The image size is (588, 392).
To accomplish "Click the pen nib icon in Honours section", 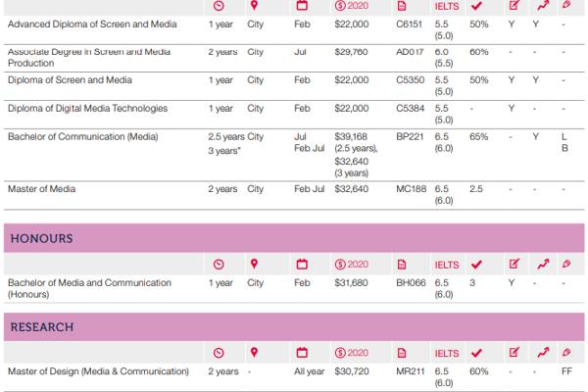I will [x=565, y=264].
